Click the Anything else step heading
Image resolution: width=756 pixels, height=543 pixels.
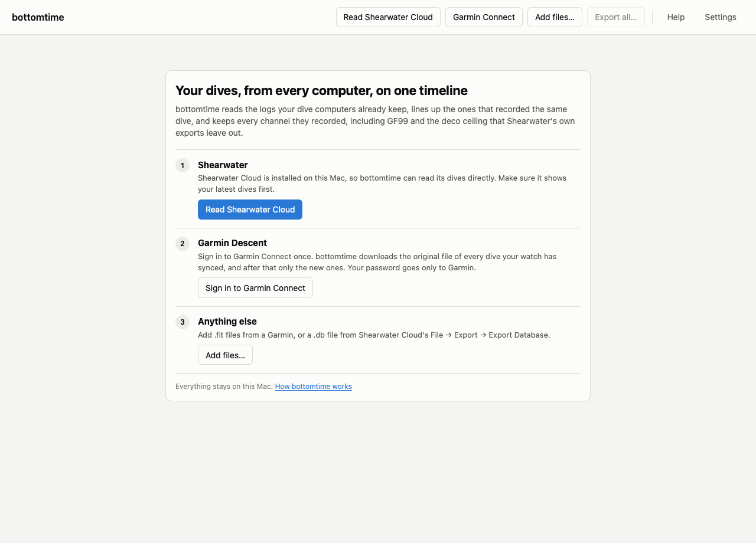tap(227, 322)
